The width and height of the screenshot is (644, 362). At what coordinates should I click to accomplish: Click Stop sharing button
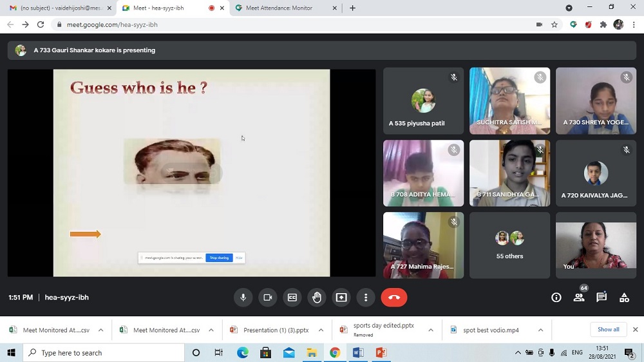click(219, 258)
